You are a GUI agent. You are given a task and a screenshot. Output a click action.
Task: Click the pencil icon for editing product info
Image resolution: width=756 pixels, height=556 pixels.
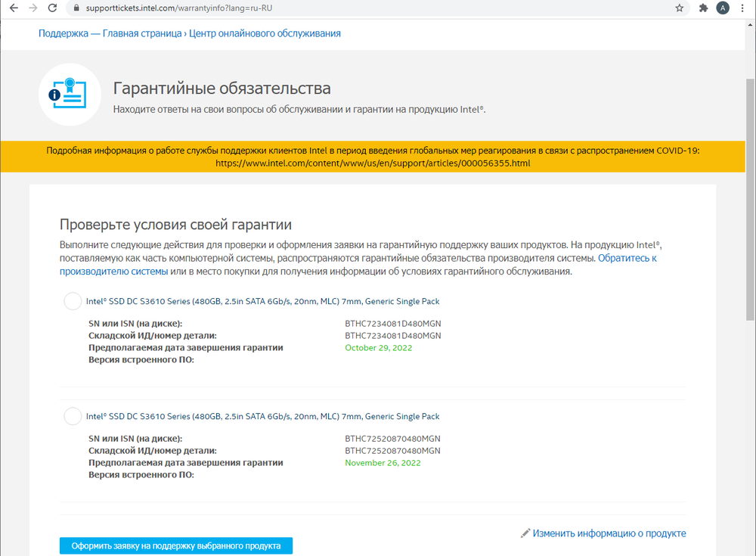click(525, 533)
